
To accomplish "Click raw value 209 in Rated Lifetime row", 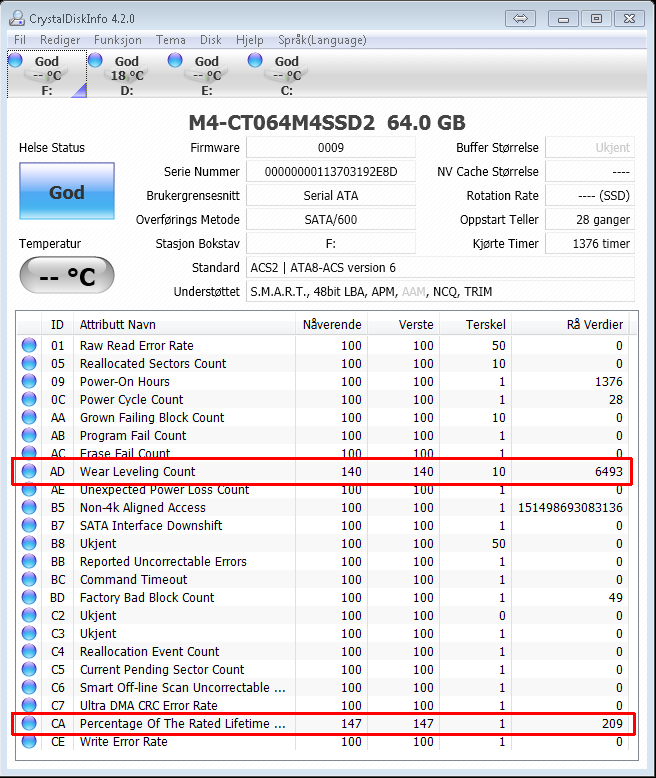I will 612,723.
